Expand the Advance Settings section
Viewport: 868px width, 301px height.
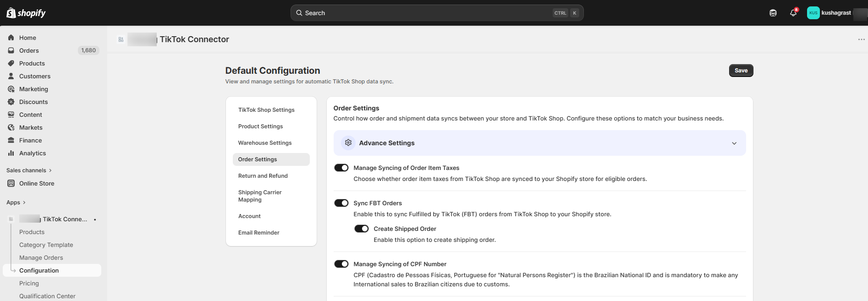pos(734,143)
